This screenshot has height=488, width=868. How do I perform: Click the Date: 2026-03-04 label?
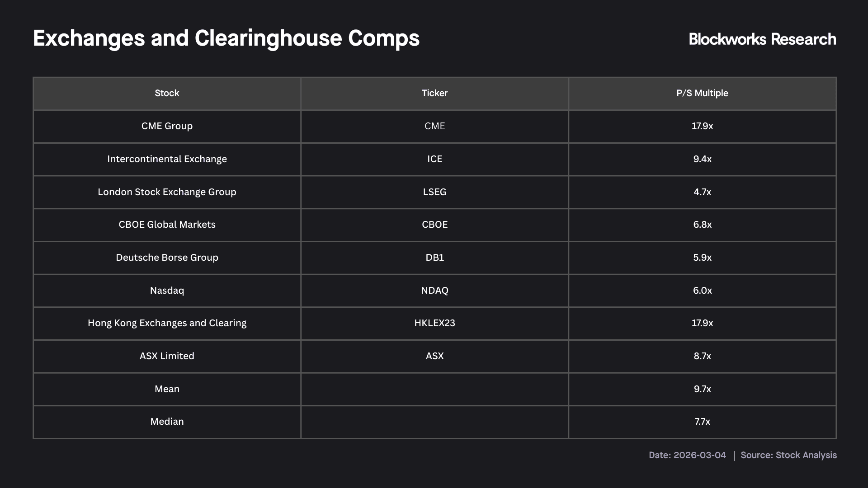pyautogui.click(x=687, y=455)
